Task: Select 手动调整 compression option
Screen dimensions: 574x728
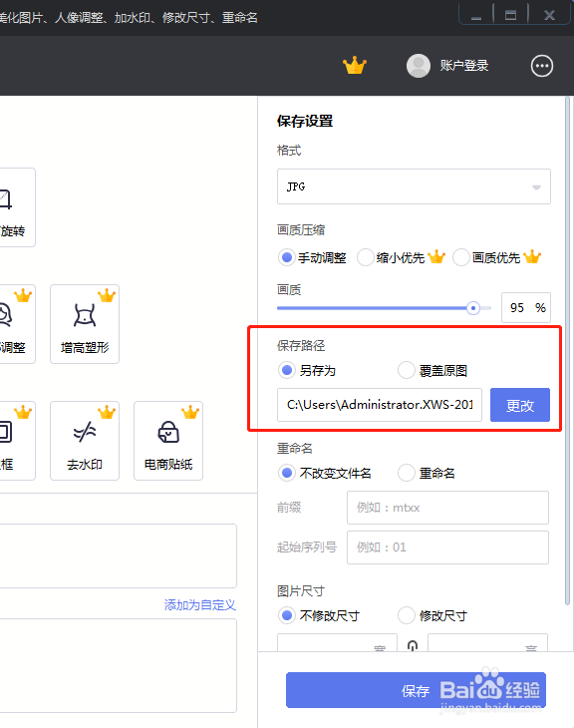Action: coord(312,257)
